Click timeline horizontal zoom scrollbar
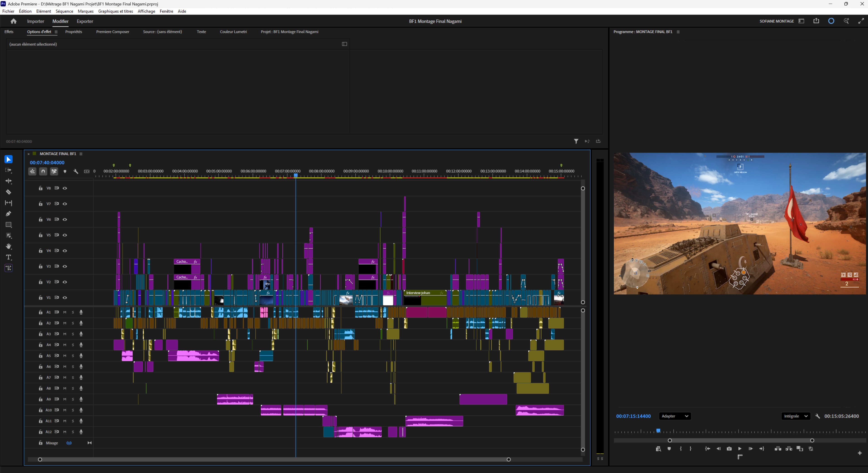The image size is (868, 473). [274, 460]
